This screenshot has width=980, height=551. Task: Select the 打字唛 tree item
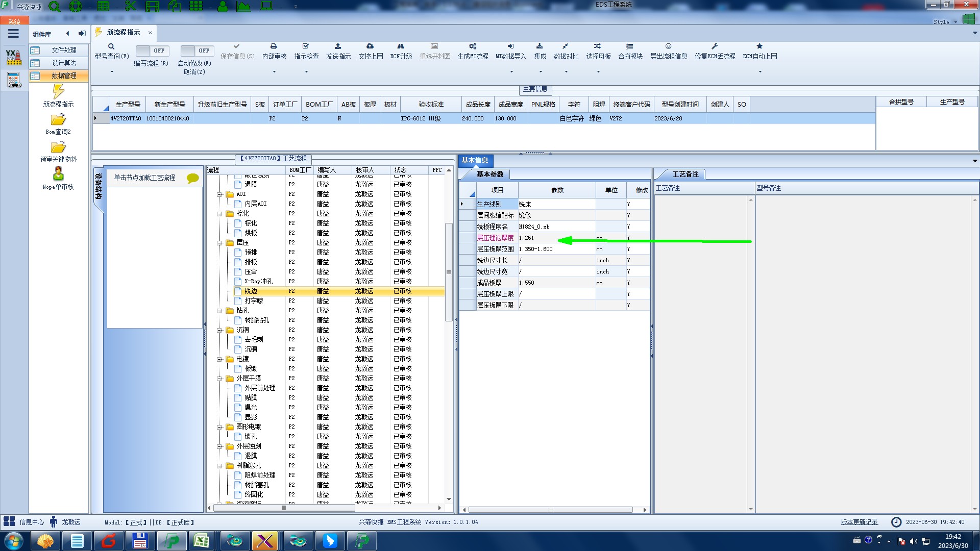[x=254, y=301]
